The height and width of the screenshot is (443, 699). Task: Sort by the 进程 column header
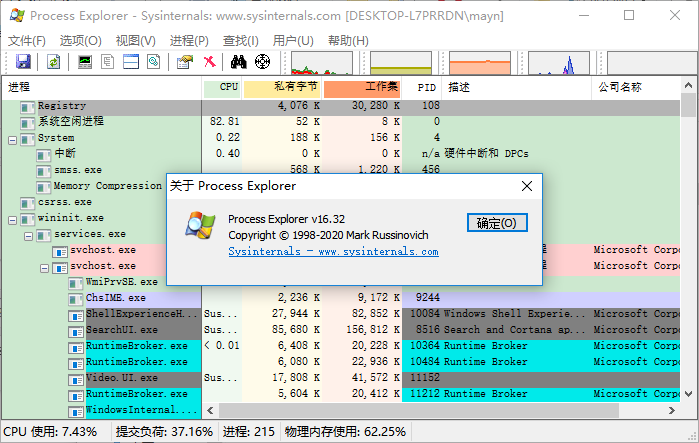pos(102,87)
